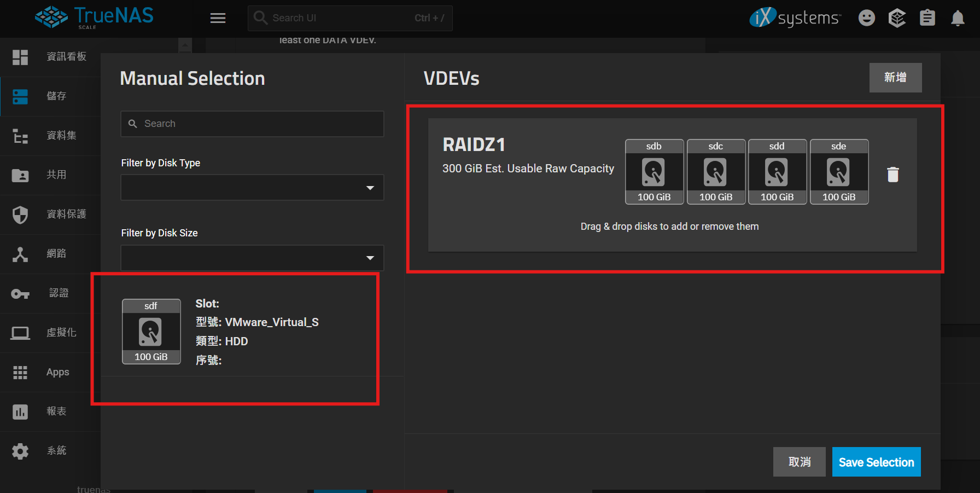Click the TrueCommand status icon
Viewport: 980px width, 493px height.
click(x=897, y=19)
